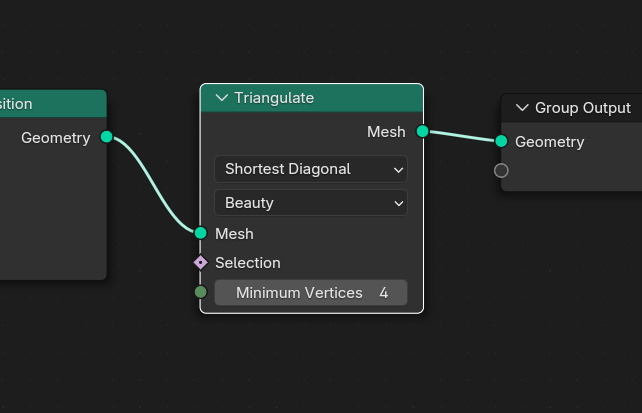The width and height of the screenshot is (642, 413).
Task: Open the Beauty n-gon method dropdown
Action: [311, 203]
